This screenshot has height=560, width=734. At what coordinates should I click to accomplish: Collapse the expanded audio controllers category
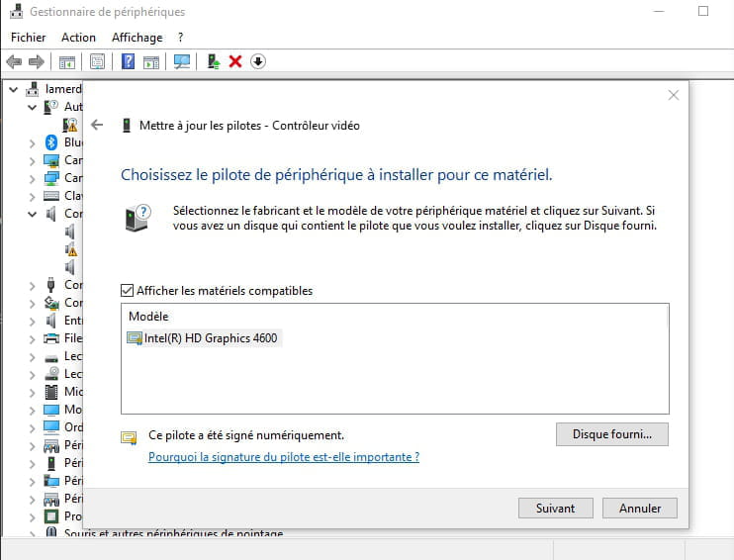[32, 214]
